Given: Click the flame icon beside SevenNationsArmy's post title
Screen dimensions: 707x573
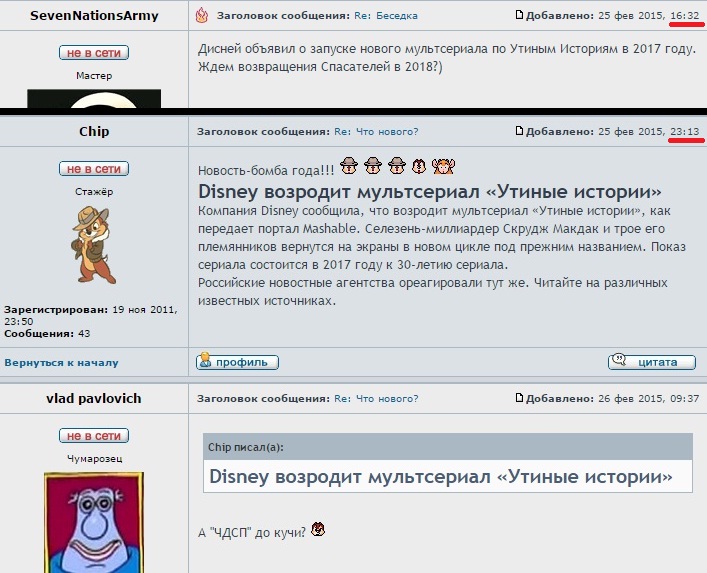Looking at the screenshot, I should click(x=202, y=15).
